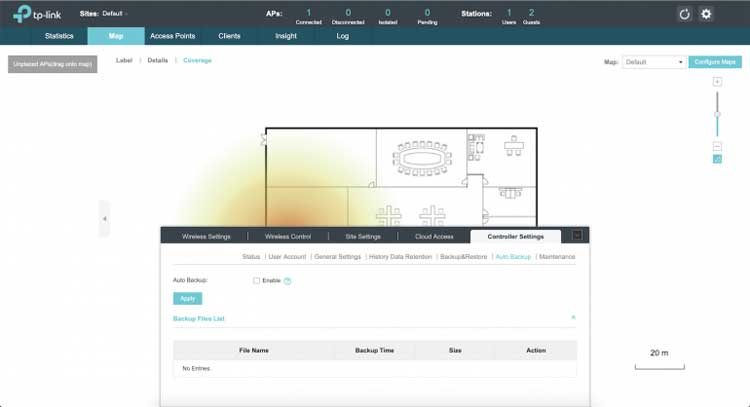This screenshot has width=750, height=407.
Task: Click the Configure Maps button
Action: [716, 62]
